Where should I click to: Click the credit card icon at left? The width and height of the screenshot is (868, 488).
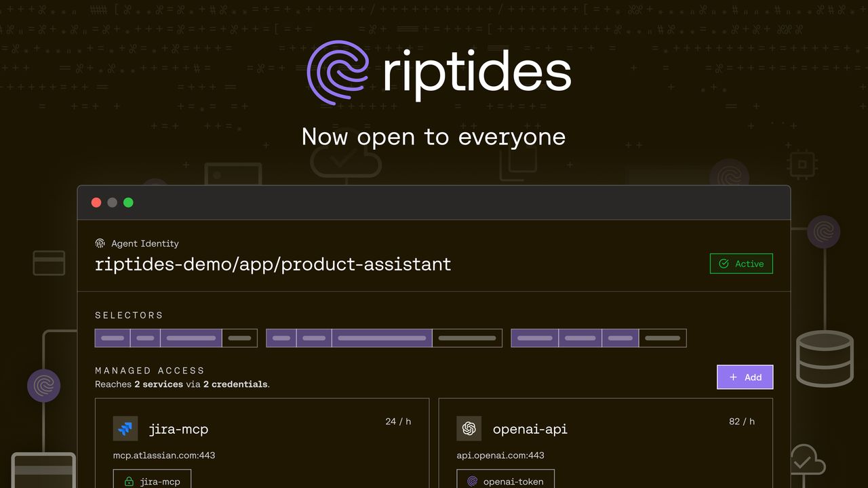coord(49,263)
